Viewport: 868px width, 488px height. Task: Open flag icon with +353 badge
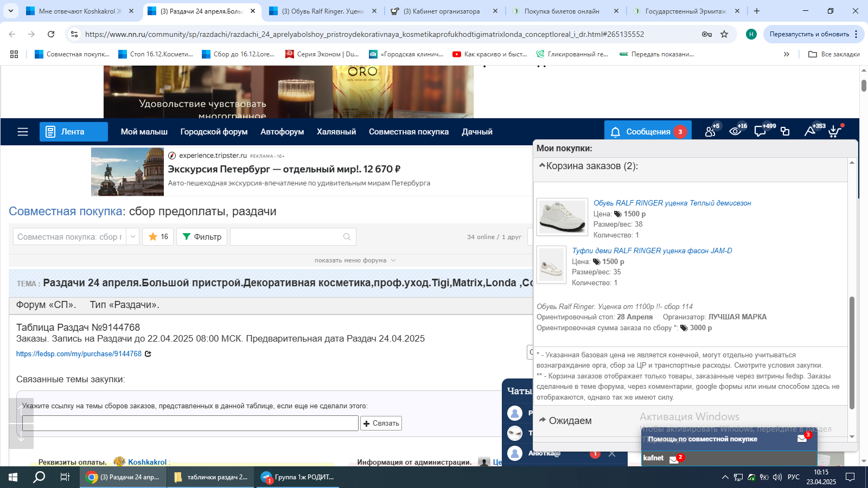click(811, 131)
